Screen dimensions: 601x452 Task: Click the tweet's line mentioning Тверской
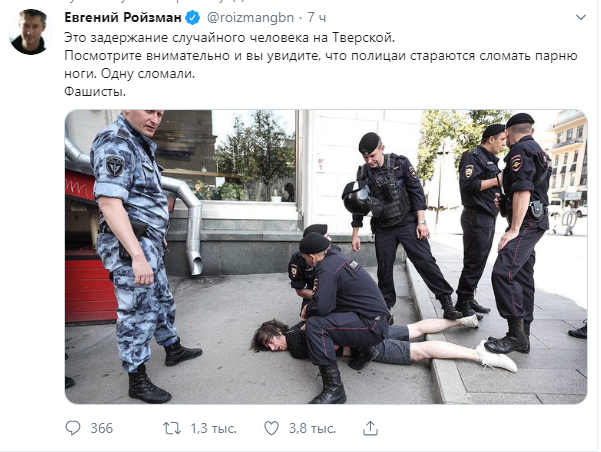click(x=229, y=38)
